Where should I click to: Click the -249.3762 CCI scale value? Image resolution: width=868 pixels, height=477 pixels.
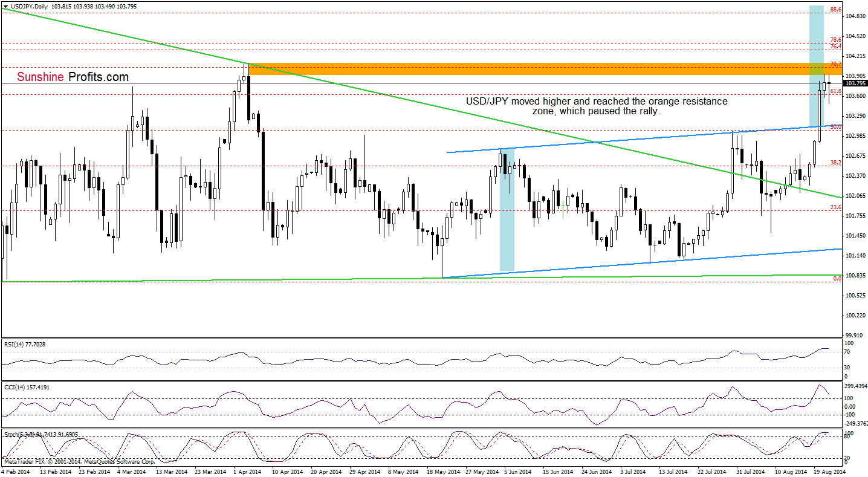point(855,424)
